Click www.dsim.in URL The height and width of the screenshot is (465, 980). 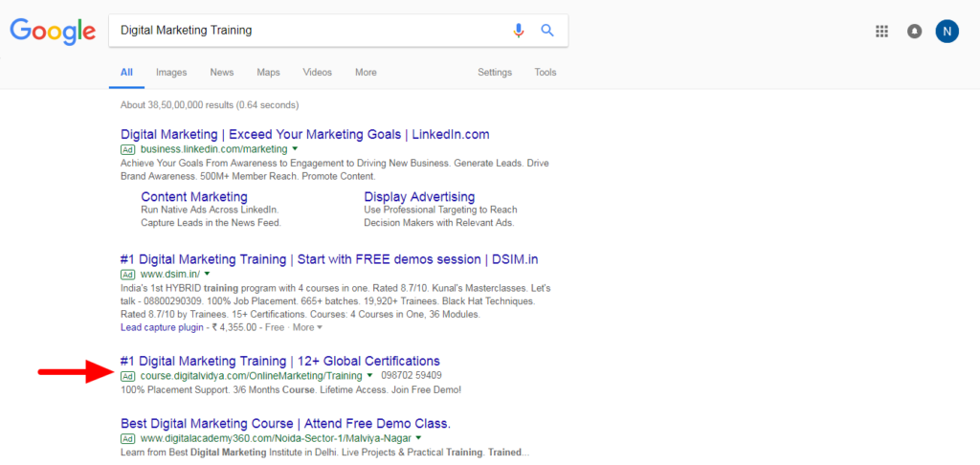pyautogui.click(x=170, y=275)
